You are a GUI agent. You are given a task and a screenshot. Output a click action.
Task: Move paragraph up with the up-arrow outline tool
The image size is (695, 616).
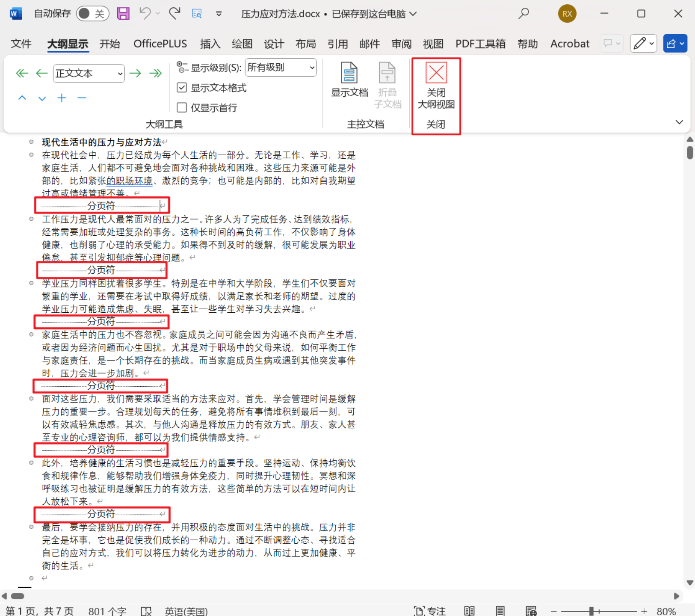(x=22, y=98)
